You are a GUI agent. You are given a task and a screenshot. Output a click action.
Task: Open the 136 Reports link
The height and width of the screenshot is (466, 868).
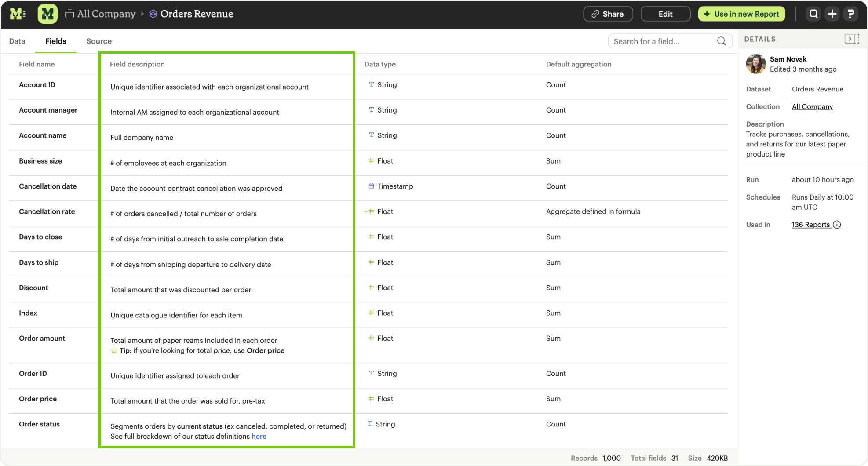tap(811, 225)
